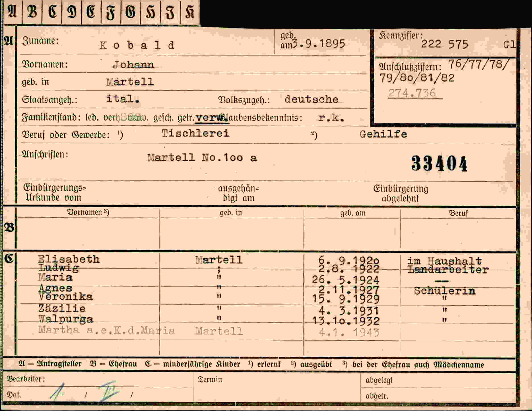The image size is (532, 411).
Task: Click the Beruf column header
Action: [x=458, y=213]
